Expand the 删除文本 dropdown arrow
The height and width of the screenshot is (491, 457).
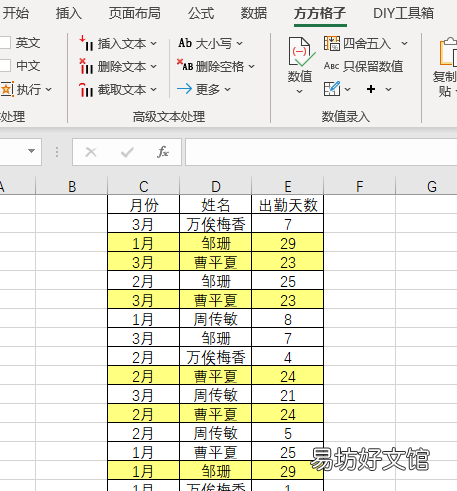[153, 66]
